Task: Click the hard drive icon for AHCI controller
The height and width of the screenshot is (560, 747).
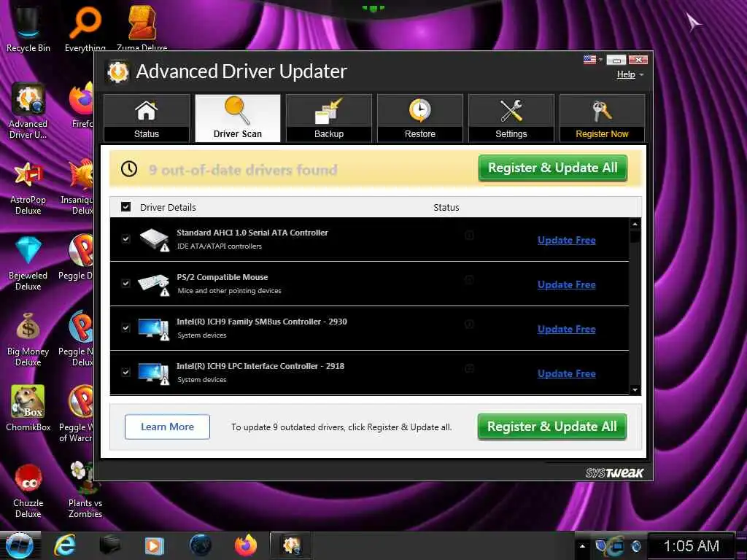Action: coord(155,239)
